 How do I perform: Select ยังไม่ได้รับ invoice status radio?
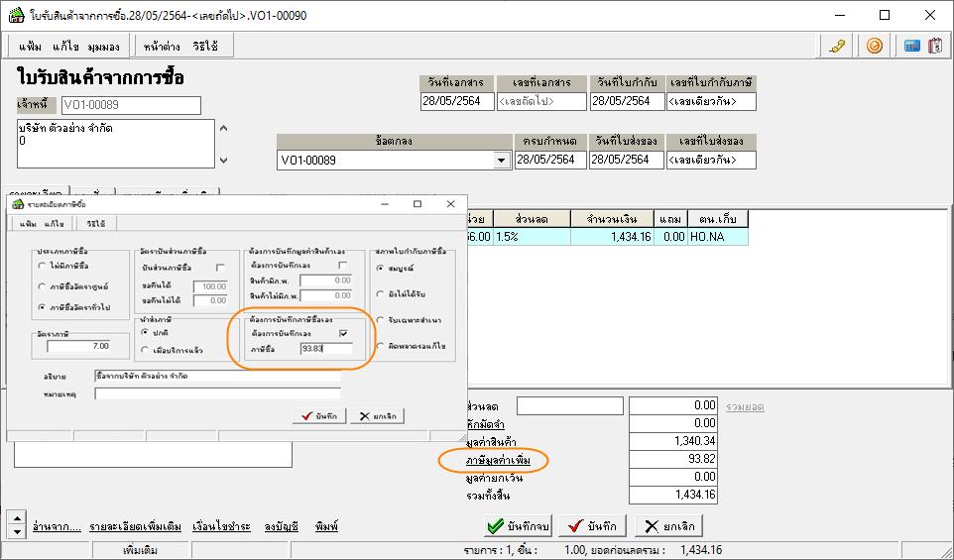coord(380,294)
